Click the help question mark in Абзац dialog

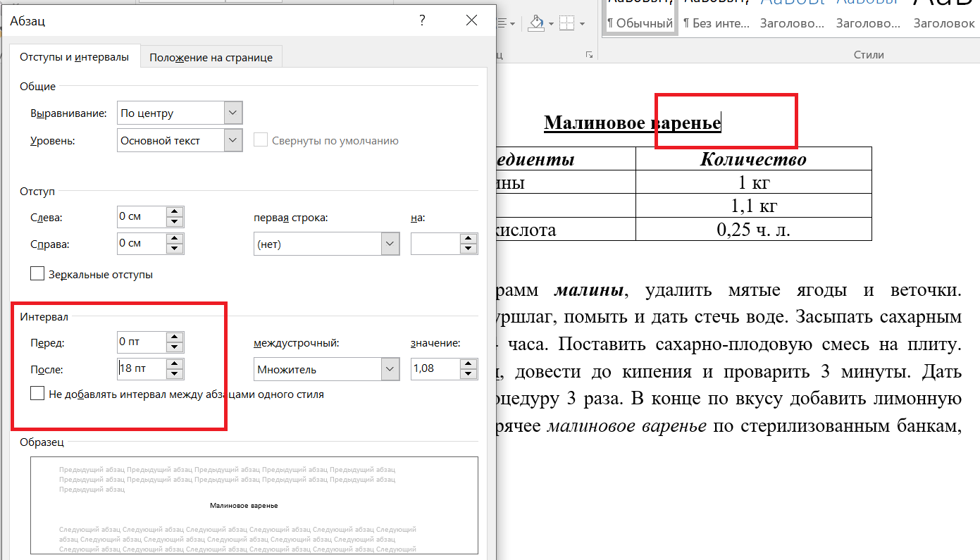(422, 21)
